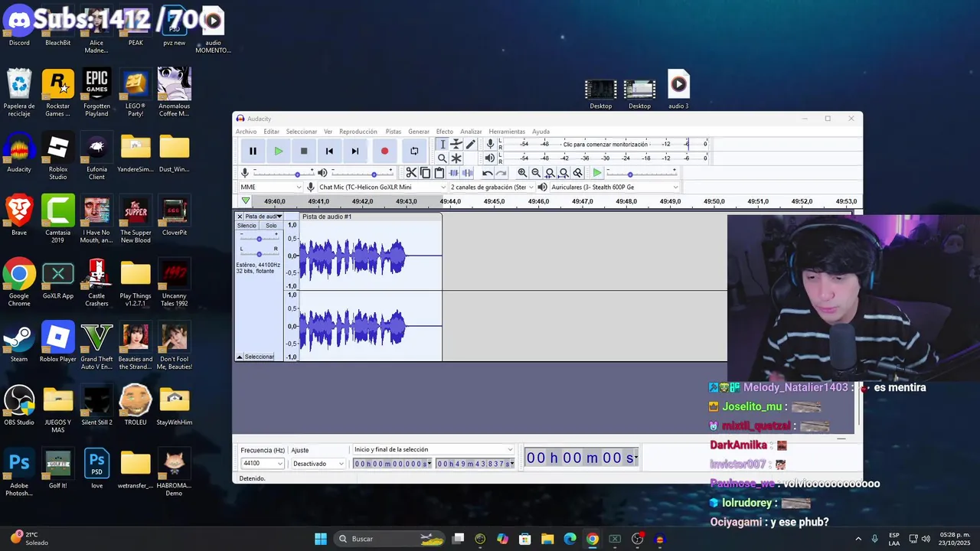
Task: Select the Selection (I-beam) tool
Action: (442, 144)
